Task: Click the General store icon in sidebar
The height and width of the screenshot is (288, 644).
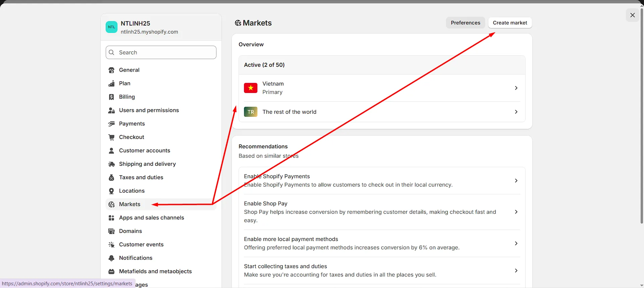Action: tap(111, 70)
